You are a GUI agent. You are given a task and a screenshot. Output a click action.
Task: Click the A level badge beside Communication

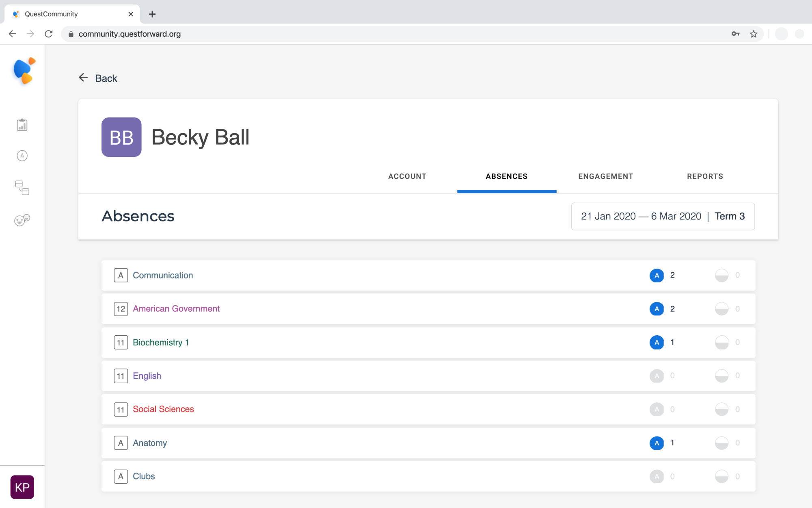[x=121, y=275]
